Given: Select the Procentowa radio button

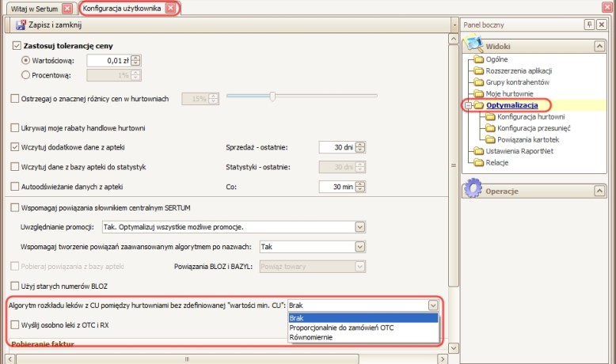Looking at the screenshot, I should (26, 75).
